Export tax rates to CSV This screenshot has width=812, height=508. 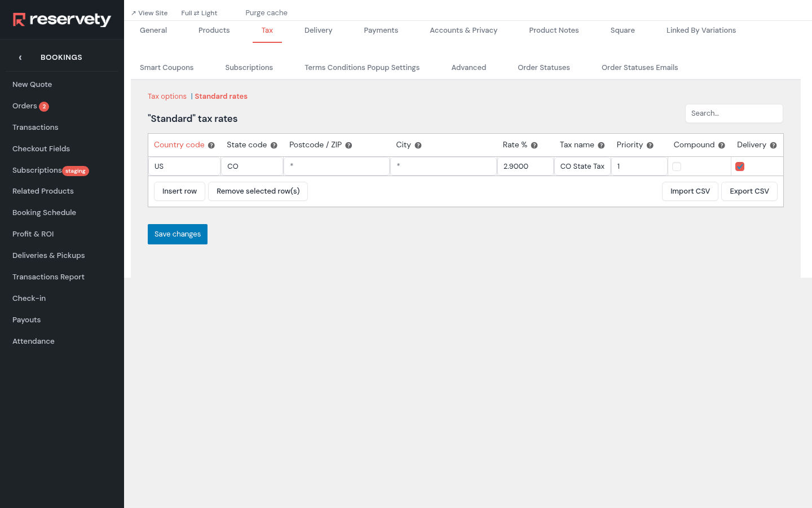click(749, 191)
